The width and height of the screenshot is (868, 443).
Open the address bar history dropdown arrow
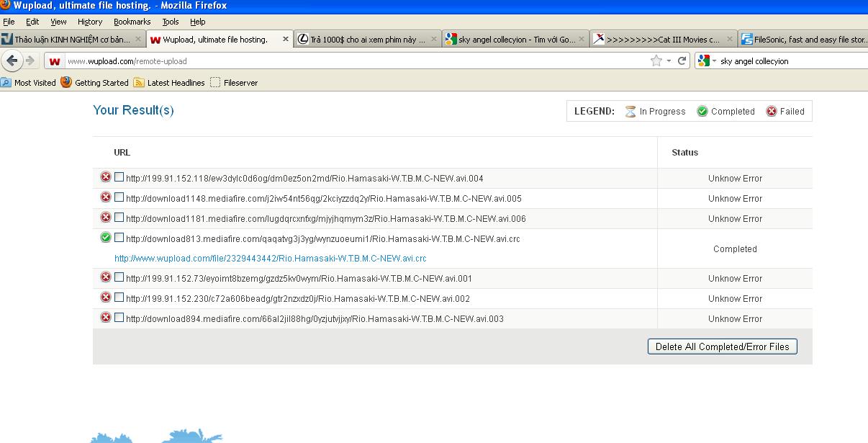[669, 61]
